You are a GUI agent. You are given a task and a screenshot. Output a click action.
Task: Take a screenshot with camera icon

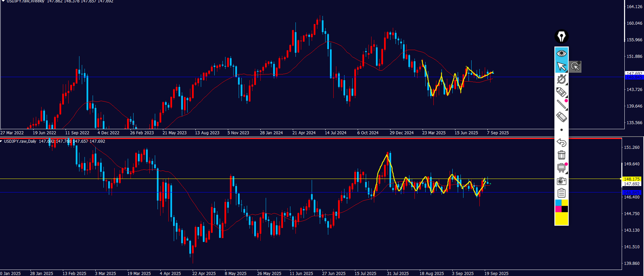coord(562,181)
